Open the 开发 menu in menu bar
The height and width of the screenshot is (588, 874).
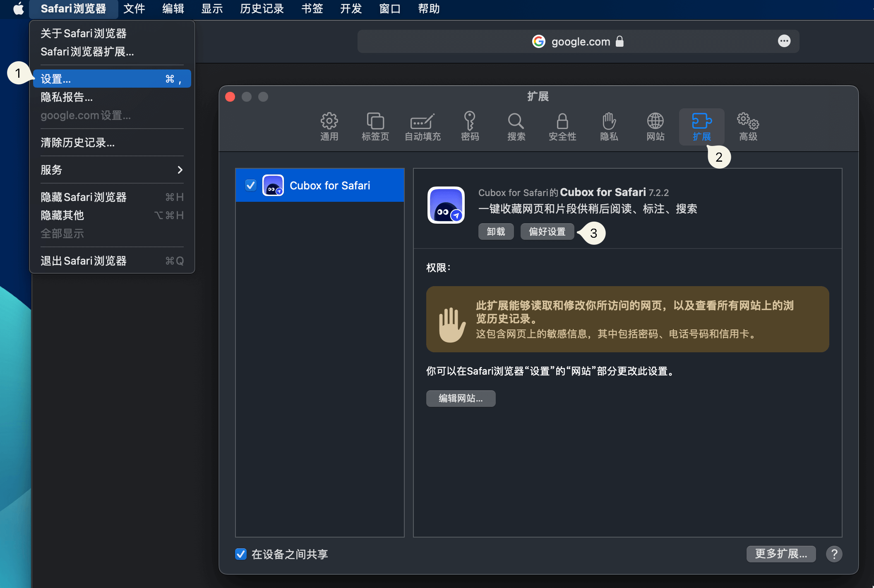click(351, 9)
